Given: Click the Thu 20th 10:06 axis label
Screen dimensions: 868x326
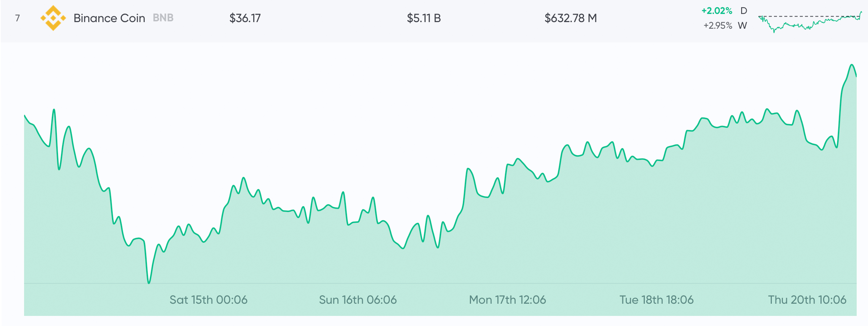Looking at the screenshot, I should tap(807, 300).
